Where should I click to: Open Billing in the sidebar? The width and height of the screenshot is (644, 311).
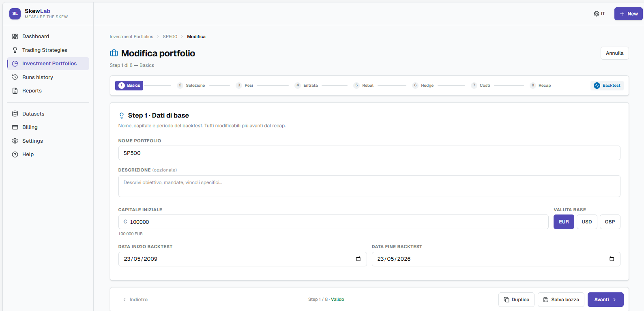[x=48, y=127]
